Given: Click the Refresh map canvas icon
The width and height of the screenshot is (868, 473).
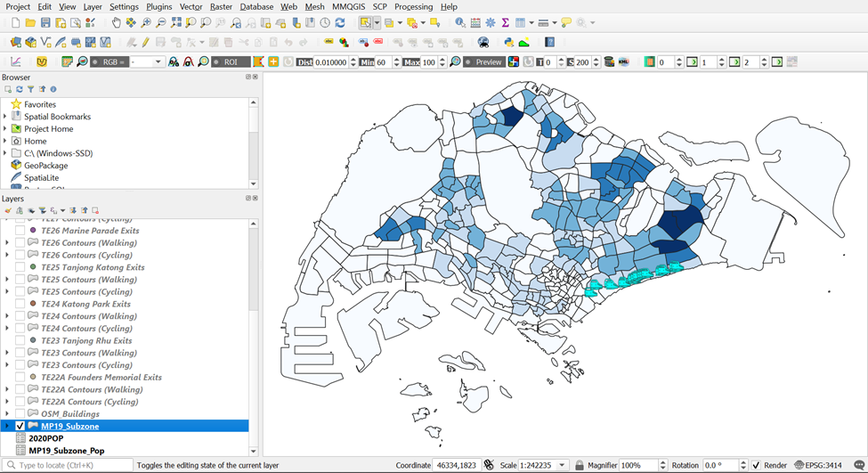Looking at the screenshot, I should 339,22.
